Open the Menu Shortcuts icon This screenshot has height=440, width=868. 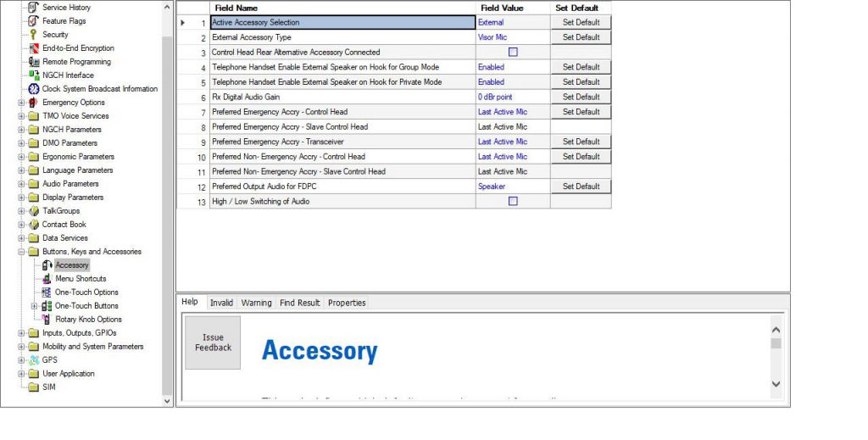47,278
